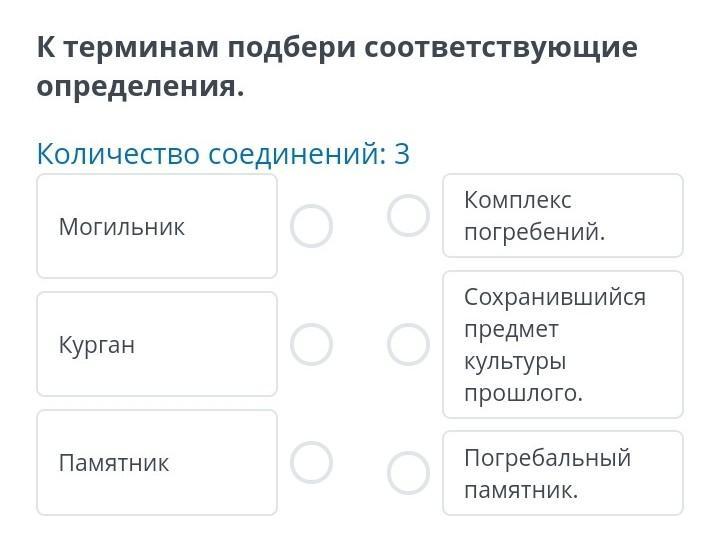Click the circle before "Сохранившийся предмет культуры прошлого."
Viewport: 720px width, 556px height.
pyautogui.click(x=408, y=344)
